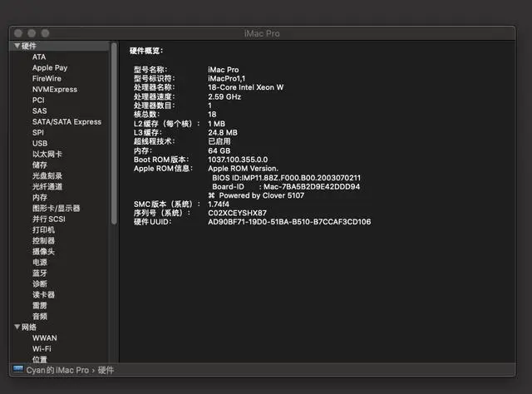Select SPI in the sidebar

pyautogui.click(x=38, y=133)
